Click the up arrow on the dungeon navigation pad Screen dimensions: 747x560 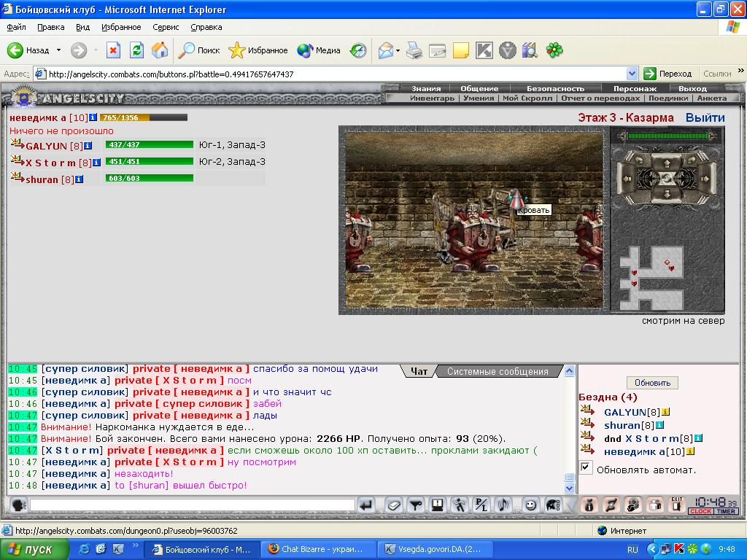pos(667,163)
